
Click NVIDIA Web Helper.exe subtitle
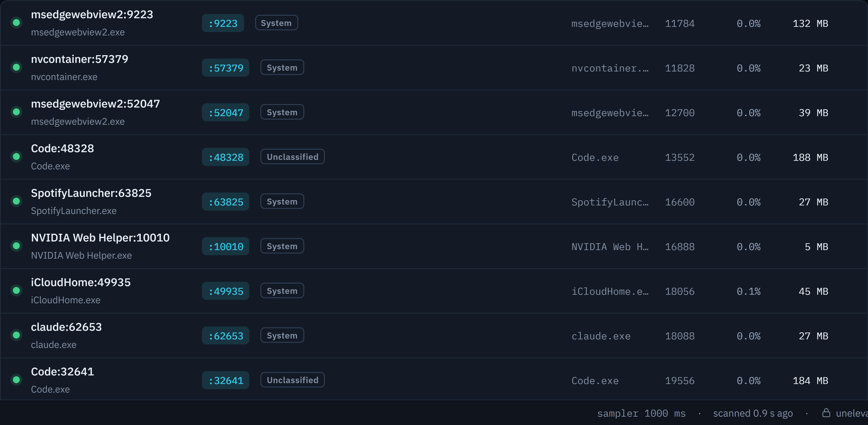[x=81, y=256]
